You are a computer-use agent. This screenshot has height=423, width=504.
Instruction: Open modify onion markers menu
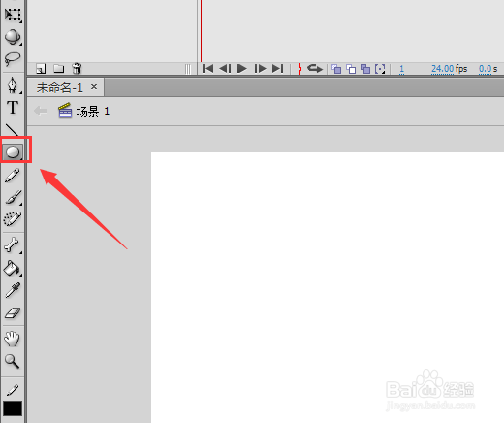380,69
